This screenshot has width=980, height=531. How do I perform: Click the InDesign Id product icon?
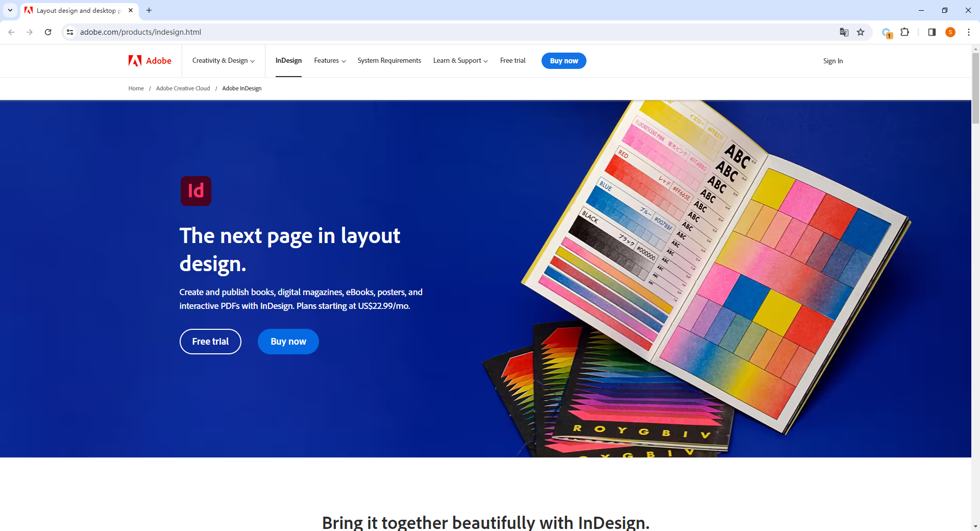[196, 191]
